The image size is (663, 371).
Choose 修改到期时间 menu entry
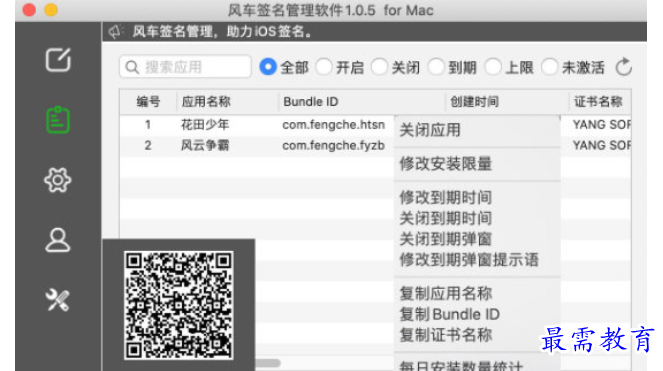point(446,198)
